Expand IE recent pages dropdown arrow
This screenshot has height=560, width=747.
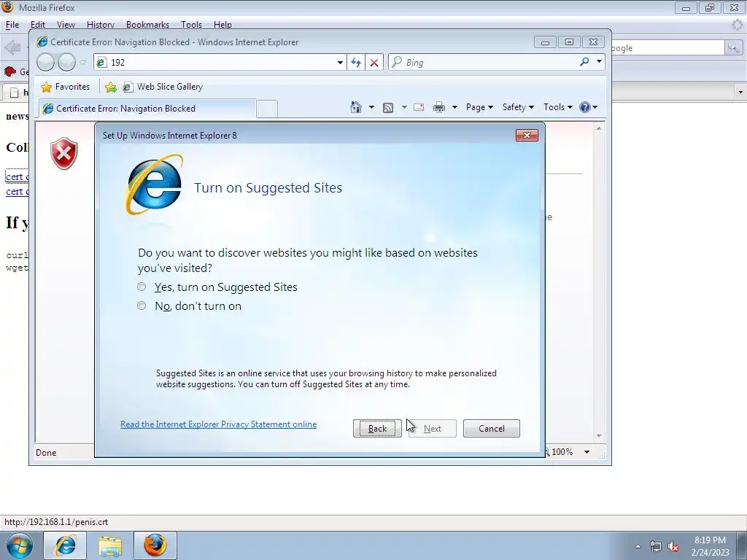(x=83, y=63)
